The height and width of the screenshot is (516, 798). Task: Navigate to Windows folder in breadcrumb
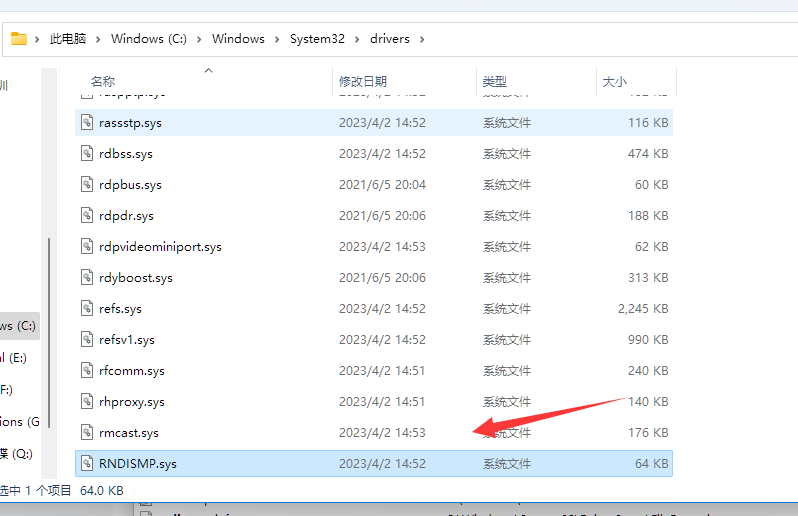tap(238, 39)
